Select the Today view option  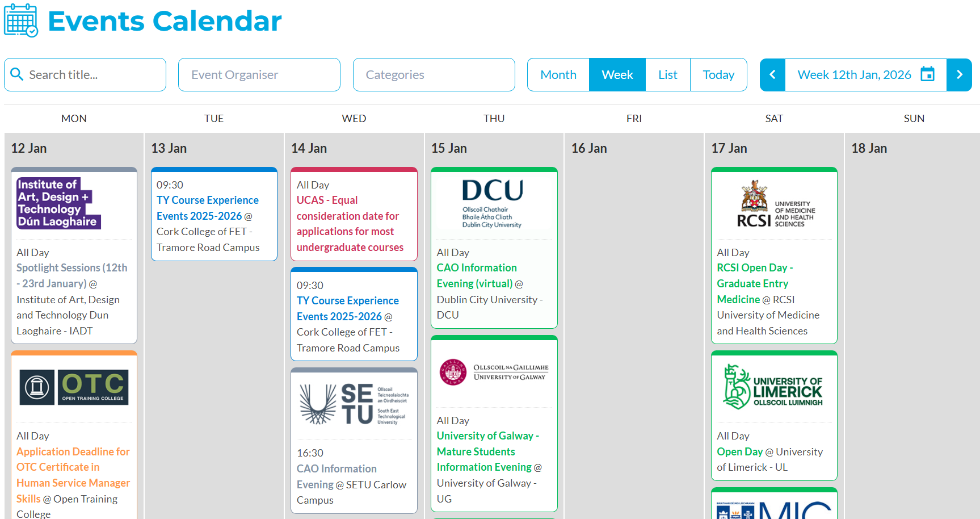[x=718, y=74]
